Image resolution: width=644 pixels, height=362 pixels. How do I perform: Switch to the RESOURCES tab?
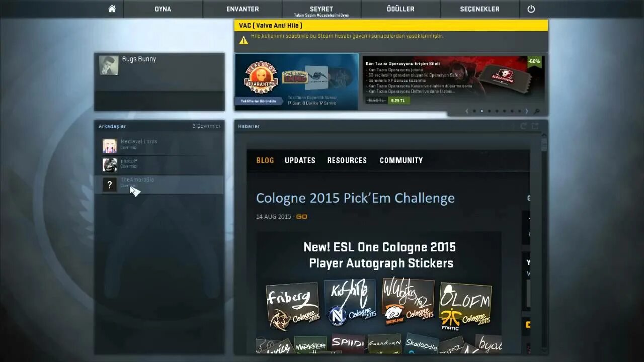click(x=347, y=160)
